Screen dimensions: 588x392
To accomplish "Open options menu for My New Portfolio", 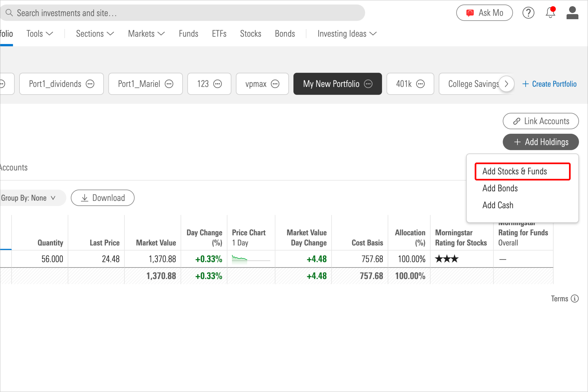I will 368,84.
